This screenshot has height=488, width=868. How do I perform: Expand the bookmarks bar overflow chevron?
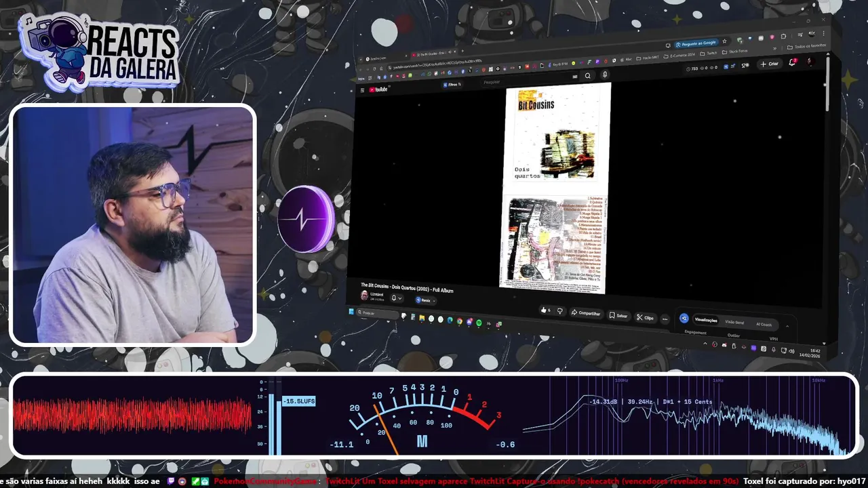pyautogui.click(x=774, y=48)
